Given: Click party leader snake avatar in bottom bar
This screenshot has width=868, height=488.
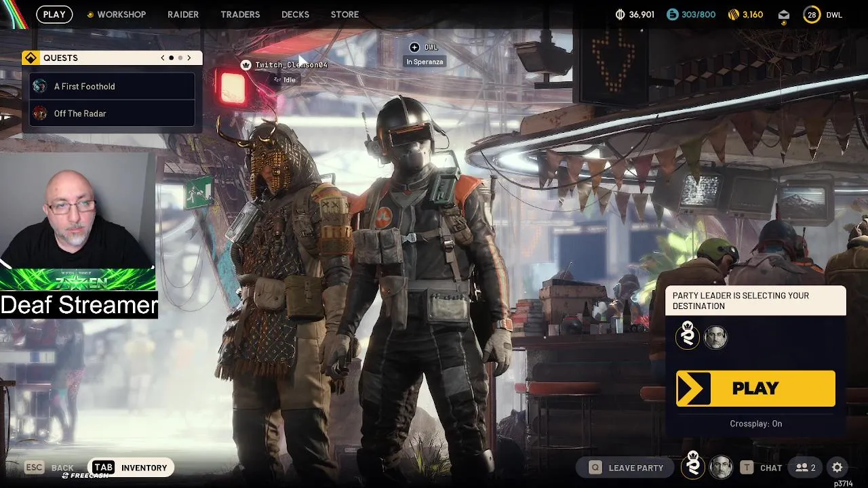Looking at the screenshot, I should click(693, 466).
